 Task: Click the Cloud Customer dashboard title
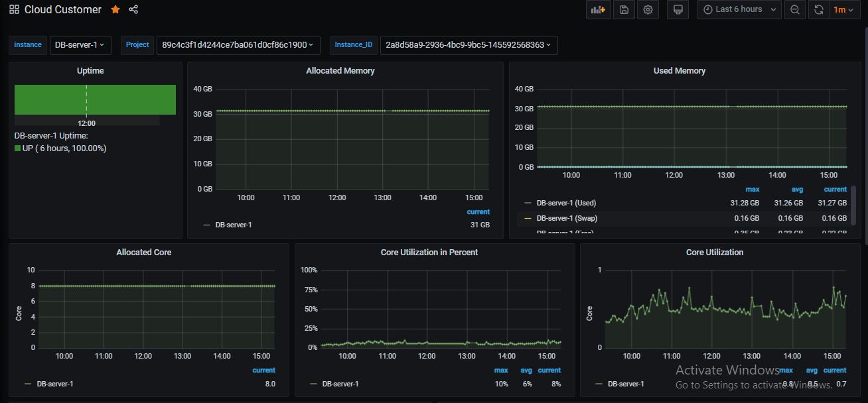click(63, 9)
